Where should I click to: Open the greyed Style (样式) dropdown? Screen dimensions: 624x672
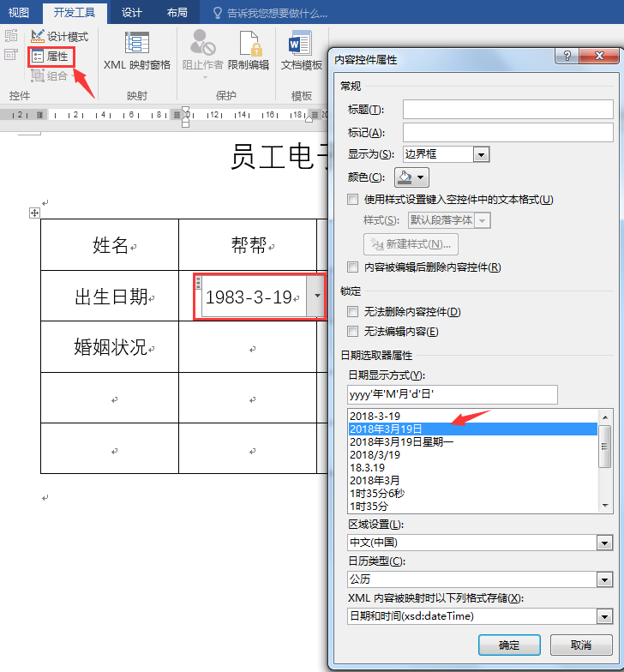(483, 220)
